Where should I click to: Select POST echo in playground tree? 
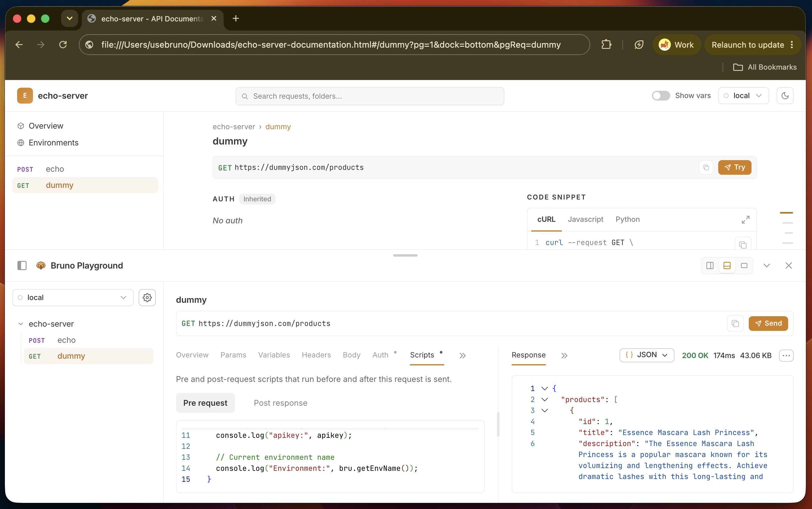pos(88,340)
